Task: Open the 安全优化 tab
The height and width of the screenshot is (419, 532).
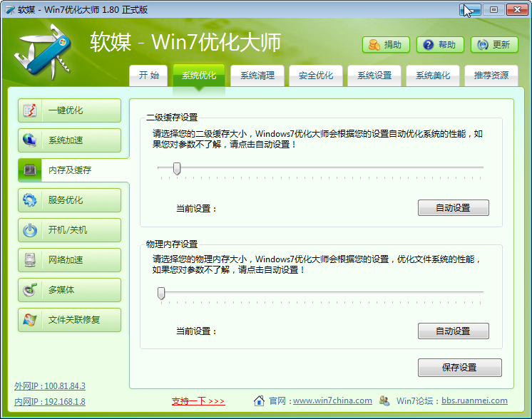Action: (315, 76)
